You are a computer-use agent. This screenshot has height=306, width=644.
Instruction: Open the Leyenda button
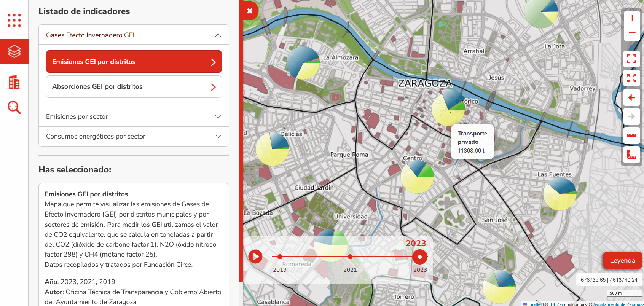[x=622, y=260]
